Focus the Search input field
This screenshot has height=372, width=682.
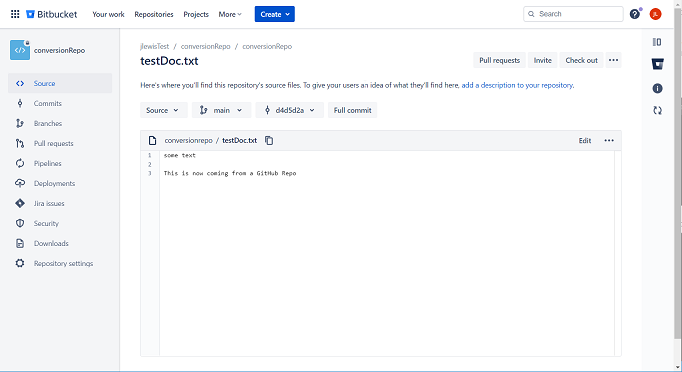pyautogui.click(x=573, y=14)
